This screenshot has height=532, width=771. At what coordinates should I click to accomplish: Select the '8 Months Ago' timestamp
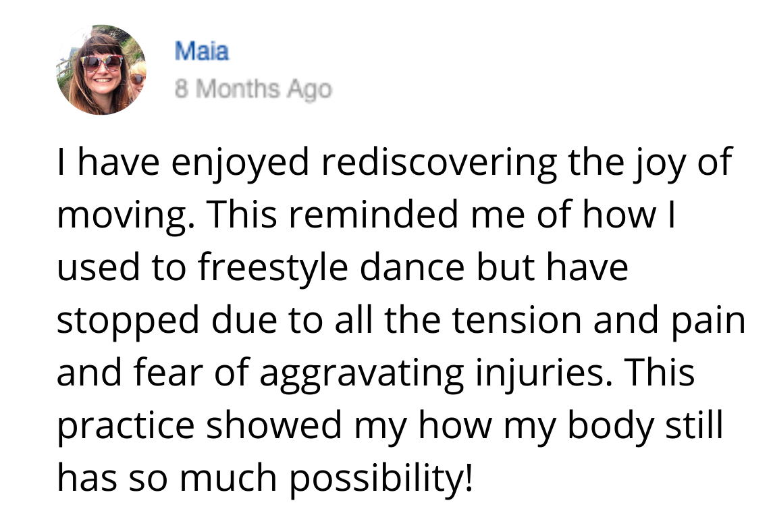click(x=253, y=90)
